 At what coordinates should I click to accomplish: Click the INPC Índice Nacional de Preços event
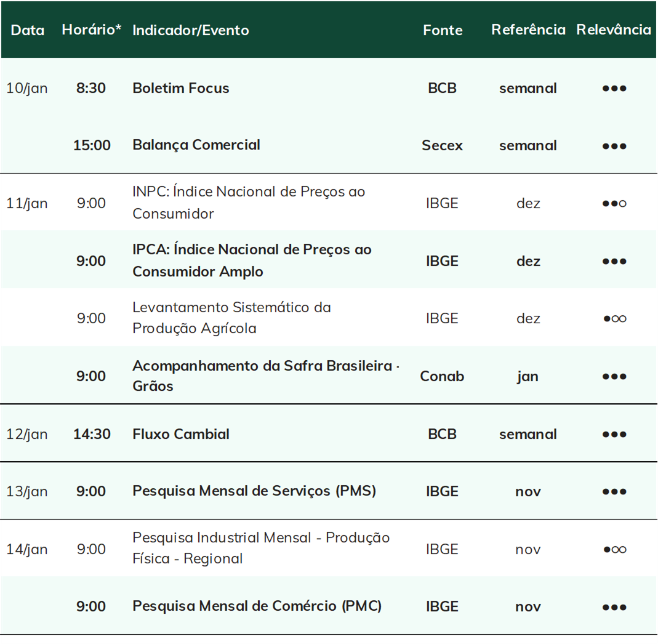click(x=249, y=203)
